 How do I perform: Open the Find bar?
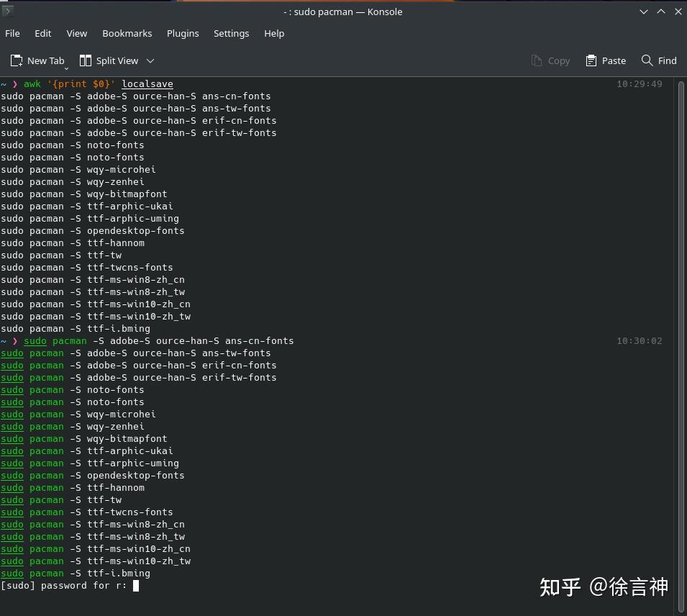[x=658, y=60]
